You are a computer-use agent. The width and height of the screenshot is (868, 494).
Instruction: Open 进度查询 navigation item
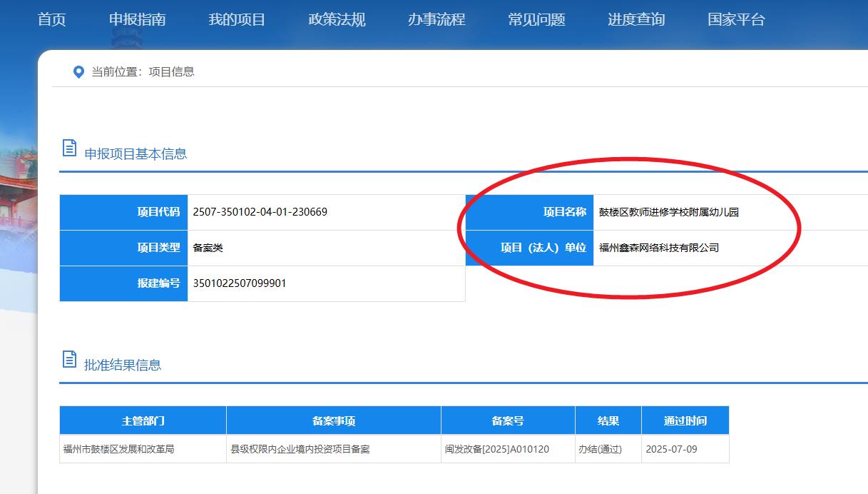pos(636,19)
